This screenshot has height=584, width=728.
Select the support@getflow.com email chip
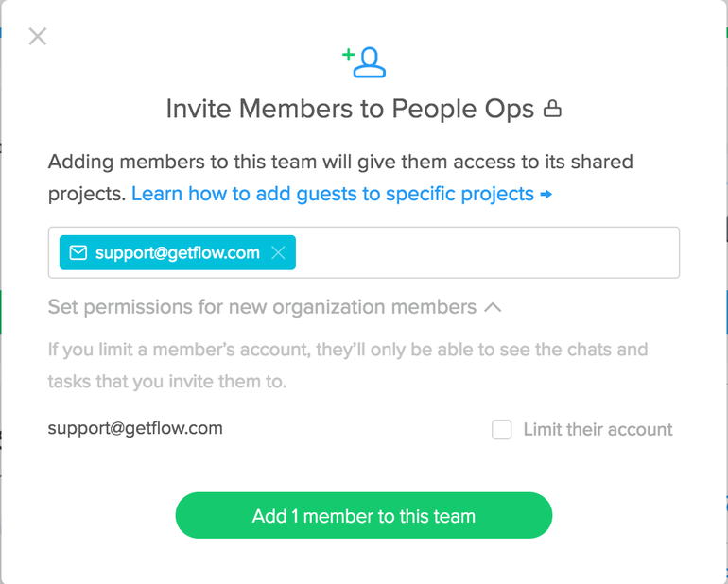[x=178, y=252]
